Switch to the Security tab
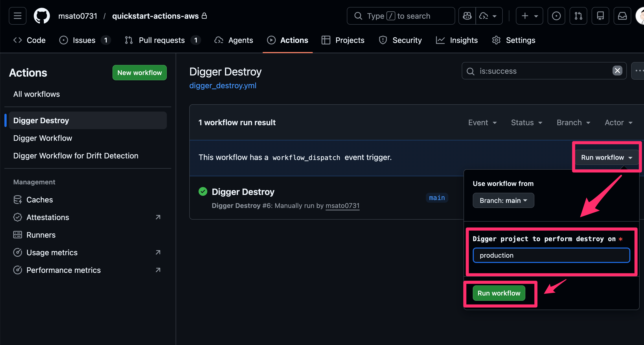The image size is (644, 345). pos(407,40)
